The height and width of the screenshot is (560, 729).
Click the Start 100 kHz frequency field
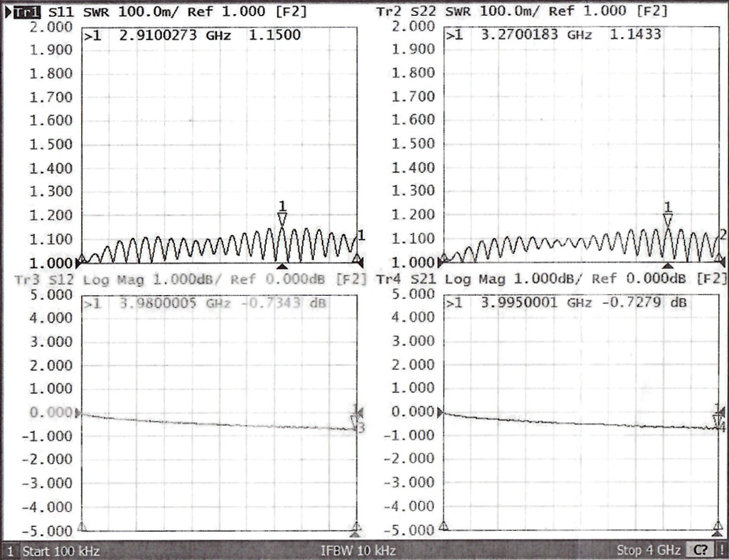(60, 551)
